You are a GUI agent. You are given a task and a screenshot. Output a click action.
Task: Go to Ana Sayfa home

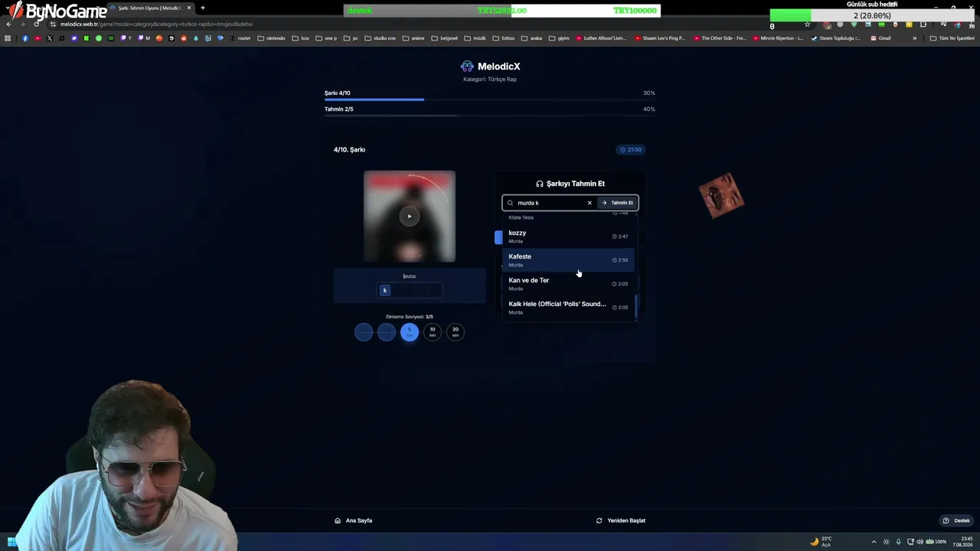354,520
